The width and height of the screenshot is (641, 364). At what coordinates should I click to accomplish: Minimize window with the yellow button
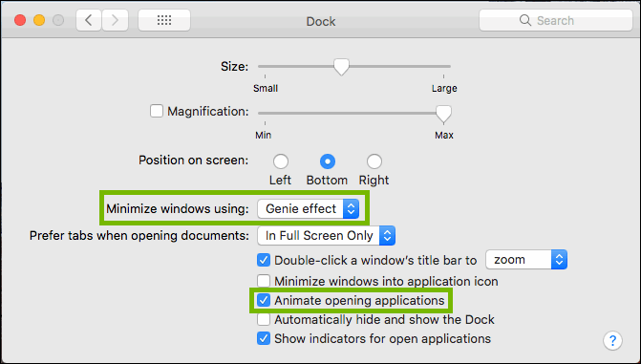click(x=39, y=20)
